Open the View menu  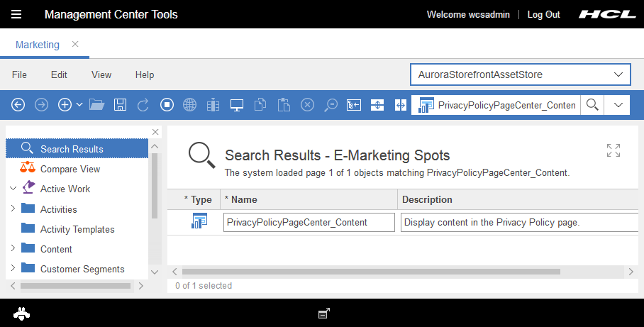[101, 74]
